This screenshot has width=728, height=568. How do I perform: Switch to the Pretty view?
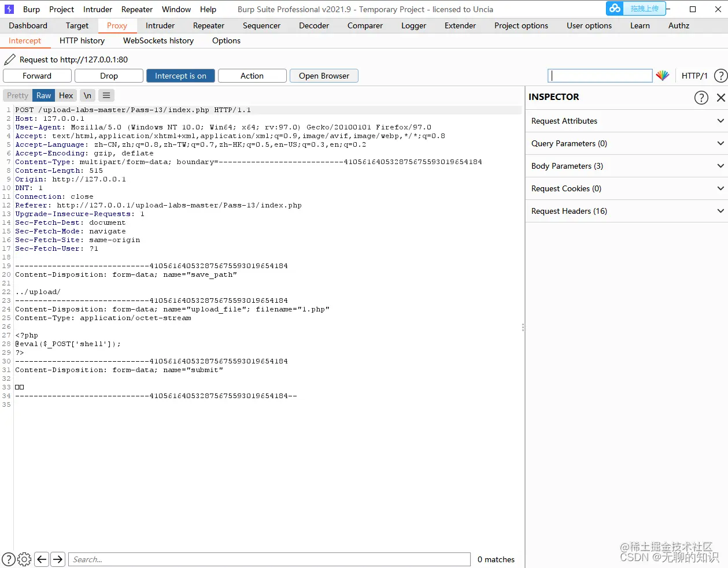pyautogui.click(x=17, y=95)
